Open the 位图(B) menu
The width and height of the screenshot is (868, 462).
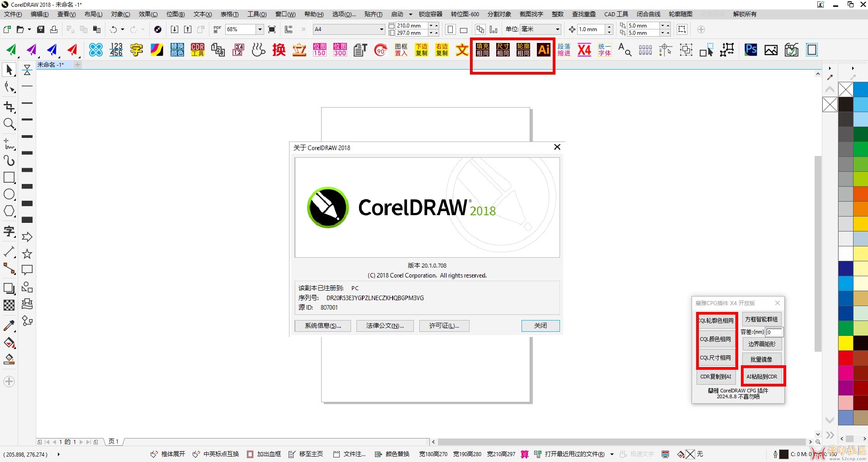pyautogui.click(x=175, y=14)
